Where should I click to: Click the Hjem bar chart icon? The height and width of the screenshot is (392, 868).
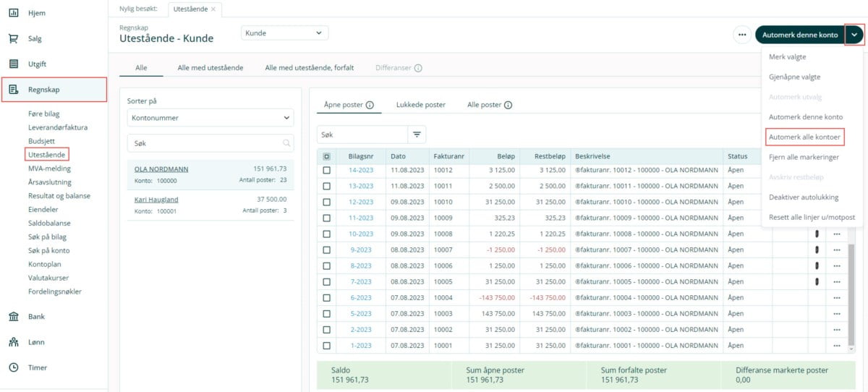pos(13,14)
